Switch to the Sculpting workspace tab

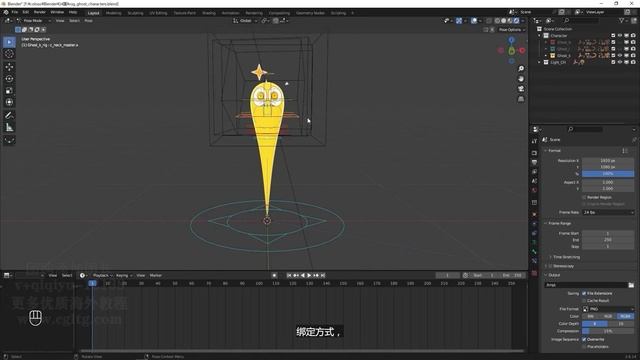pyautogui.click(x=135, y=13)
